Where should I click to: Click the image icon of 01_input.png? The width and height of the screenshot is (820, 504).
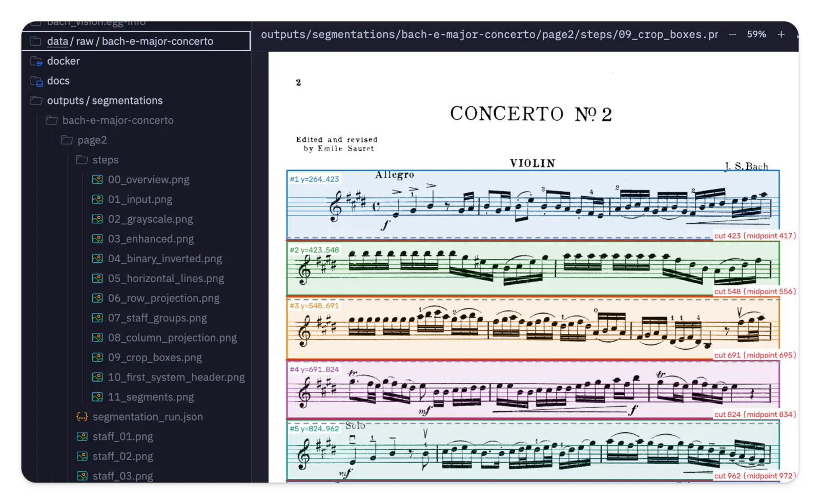point(97,199)
